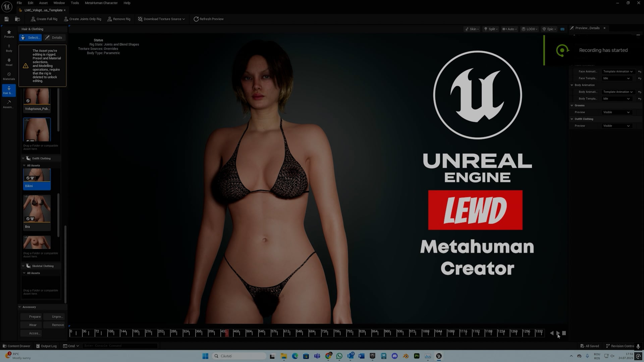Open the Auto camera dropdown
Viewport: 644px width, 362px height.
pos(509,29)
